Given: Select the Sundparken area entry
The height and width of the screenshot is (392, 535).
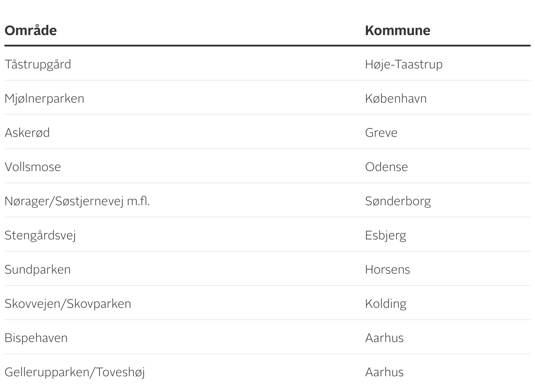Looking at the screenshot, I should coord(38,270).
